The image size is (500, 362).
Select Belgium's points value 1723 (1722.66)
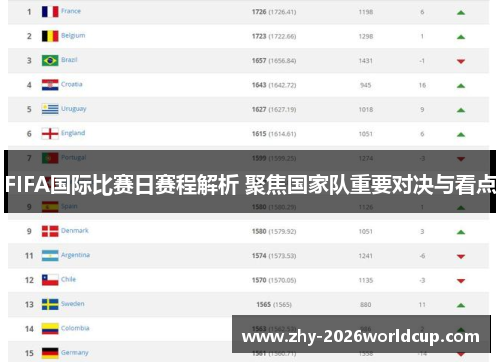(x=274, y=36)
